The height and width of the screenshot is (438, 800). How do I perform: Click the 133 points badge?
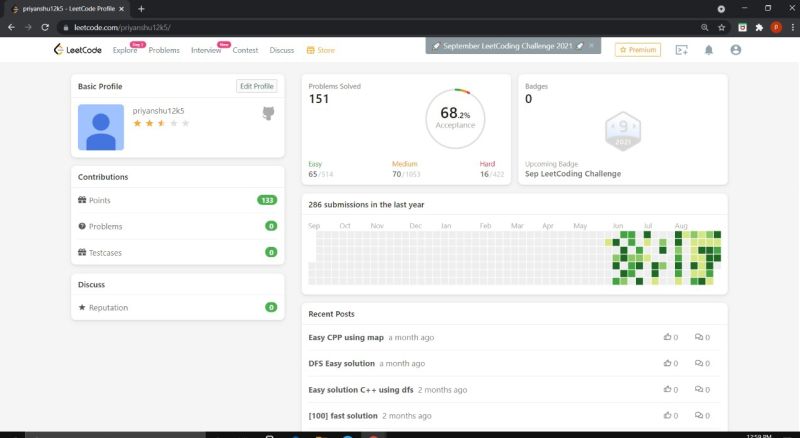click(x=267, y=200)
